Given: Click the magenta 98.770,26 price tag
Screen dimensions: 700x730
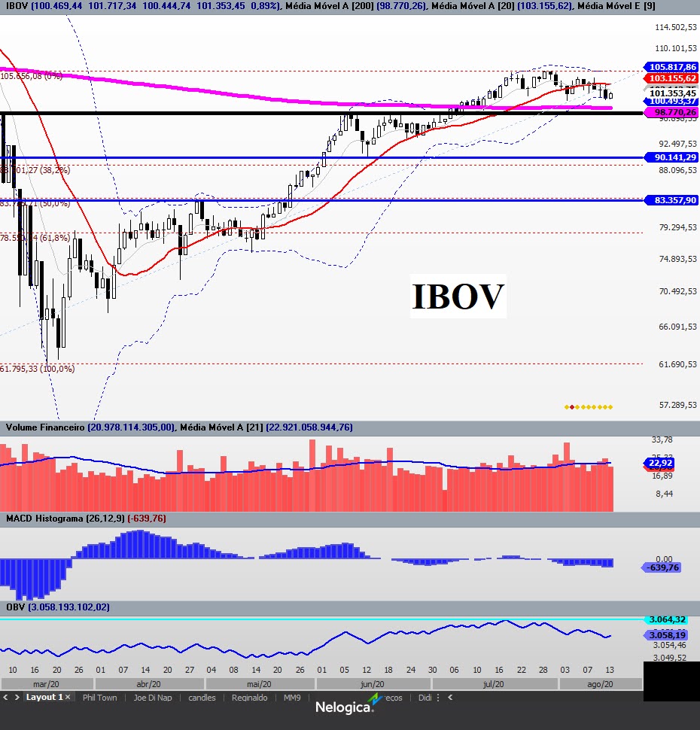Looking at the screenshot, I should point(671,112).
